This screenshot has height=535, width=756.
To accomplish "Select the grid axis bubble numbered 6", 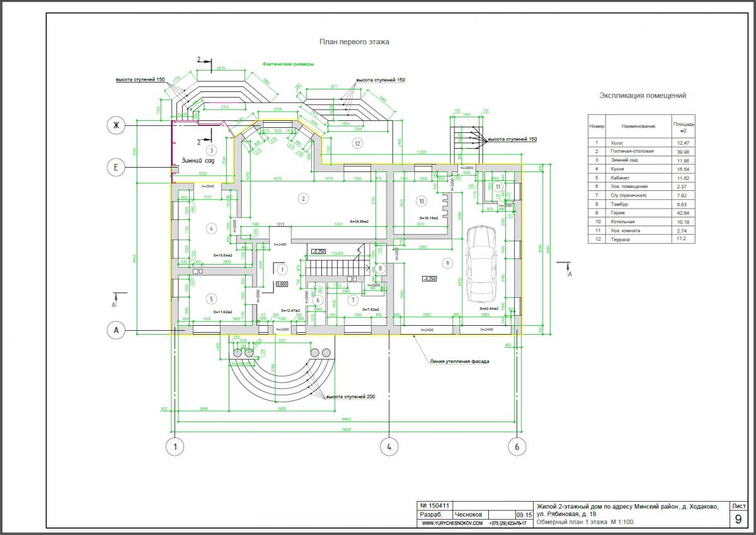I will 517,447.
